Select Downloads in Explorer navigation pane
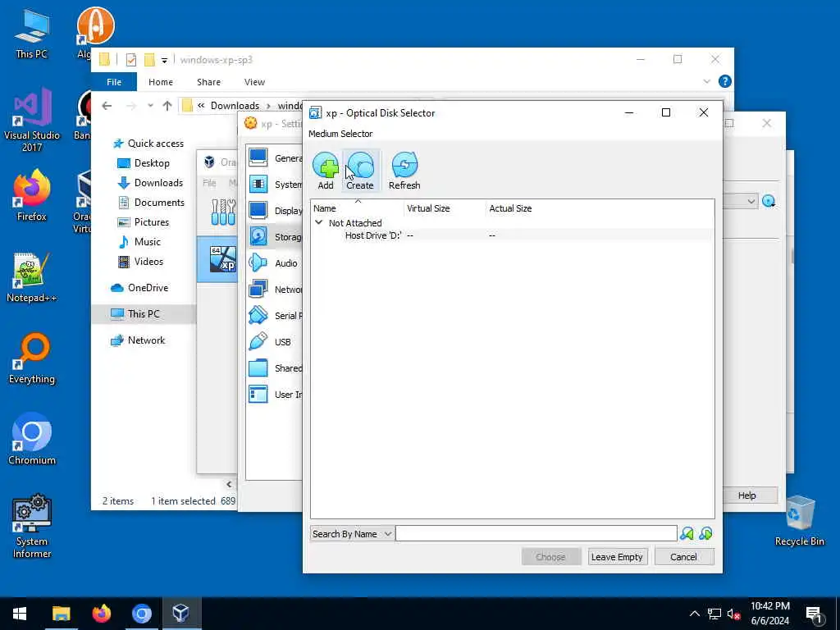Viewport: 840px width, 630px height. 151,183
